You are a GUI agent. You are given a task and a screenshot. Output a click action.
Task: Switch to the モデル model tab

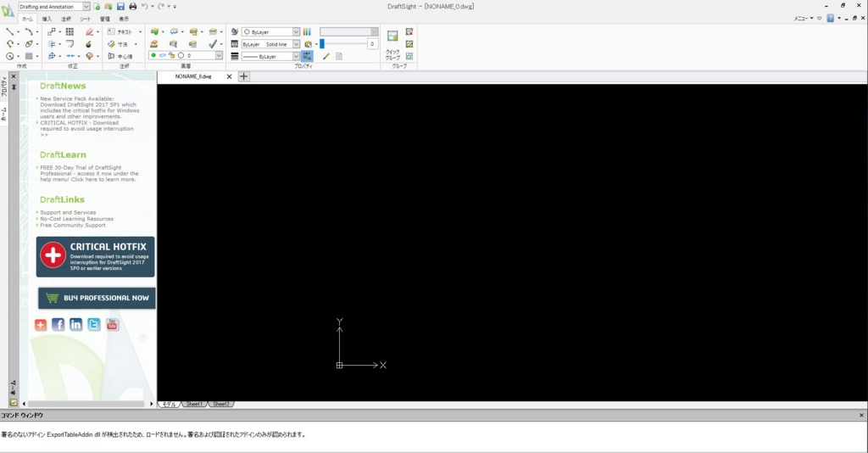click(169, 405)
